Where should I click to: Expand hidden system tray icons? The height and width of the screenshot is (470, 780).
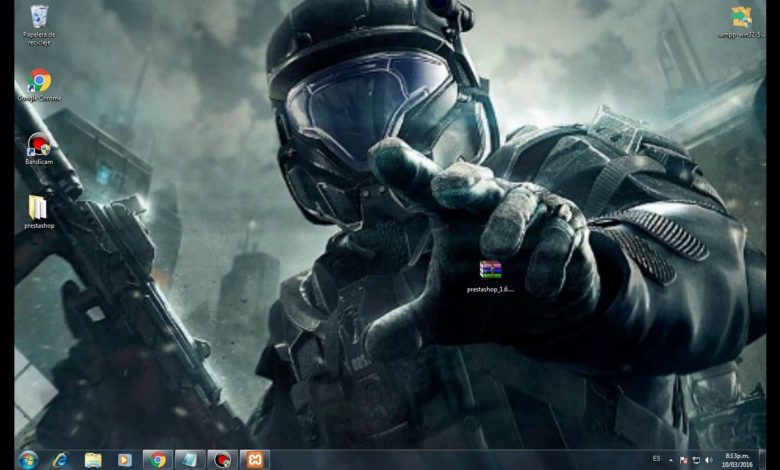pyautogui.click(x=671, y=459)
